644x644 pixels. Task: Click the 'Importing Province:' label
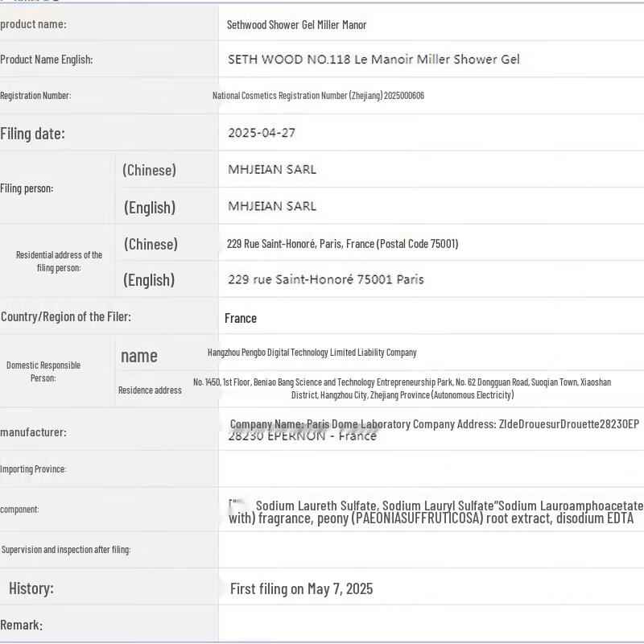point(33,469)
